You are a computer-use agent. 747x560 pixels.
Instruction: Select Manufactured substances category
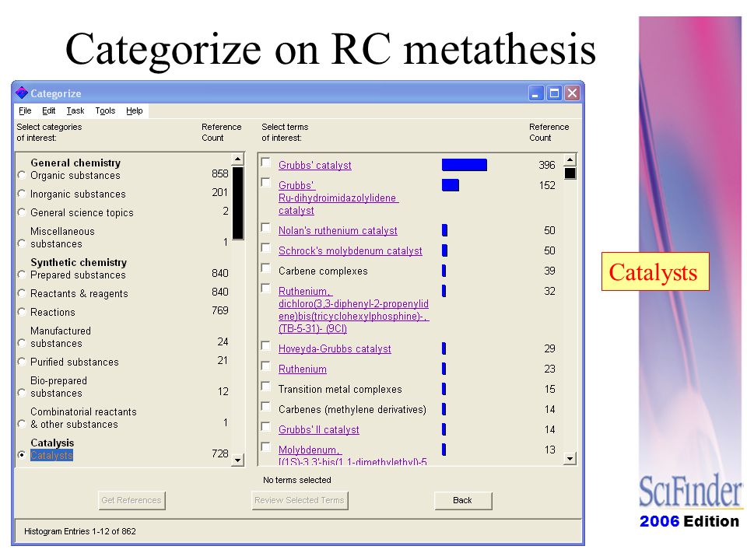(x=22, y=343)
